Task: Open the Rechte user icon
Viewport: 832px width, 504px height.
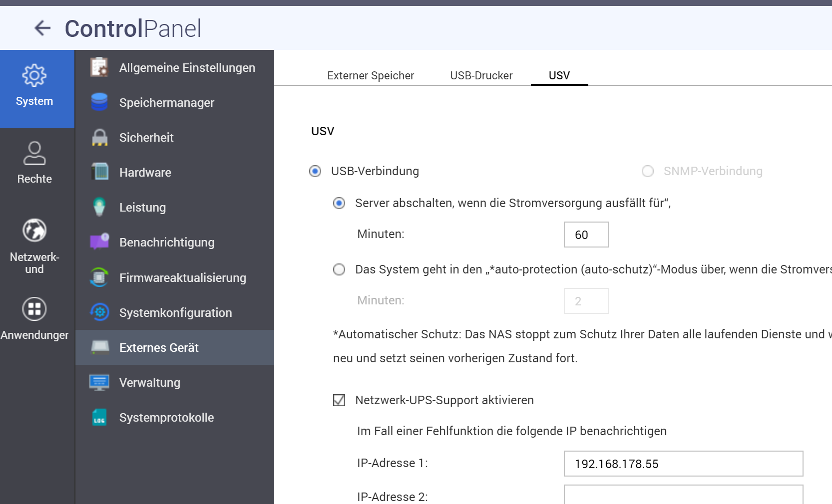Action: (34, 153)
